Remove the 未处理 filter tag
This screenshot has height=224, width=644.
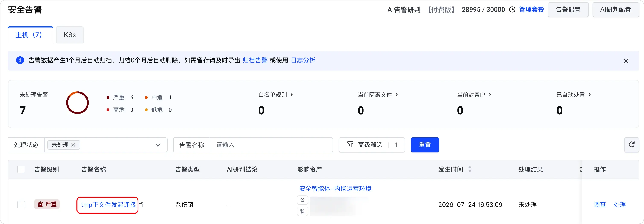pyautogui.click(x=73, y=145)
